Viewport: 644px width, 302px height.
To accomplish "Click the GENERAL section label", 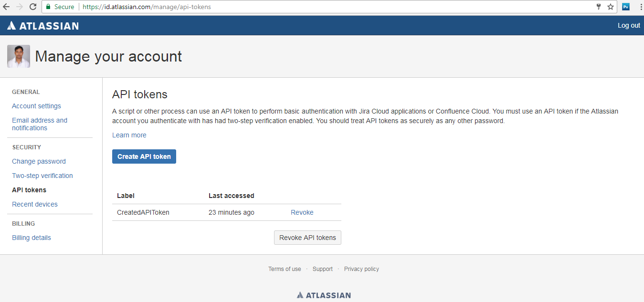I will 26,92.
